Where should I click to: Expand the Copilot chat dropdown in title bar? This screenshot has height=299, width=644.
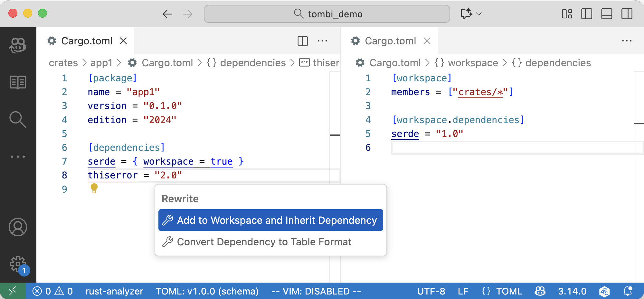pyautogui.click(x=479, y=14)
